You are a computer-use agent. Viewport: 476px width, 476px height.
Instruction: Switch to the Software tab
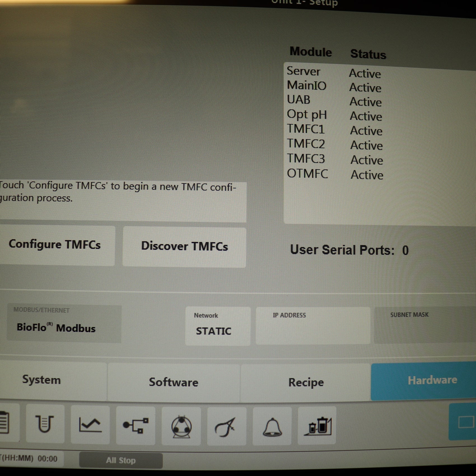pyautogui.click(x=174, y=382)
